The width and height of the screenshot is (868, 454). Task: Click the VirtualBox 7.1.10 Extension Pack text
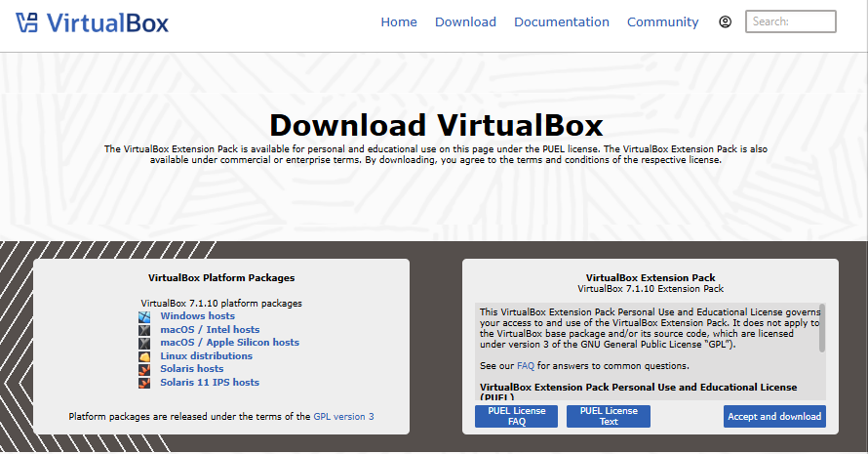pos(651,289)
